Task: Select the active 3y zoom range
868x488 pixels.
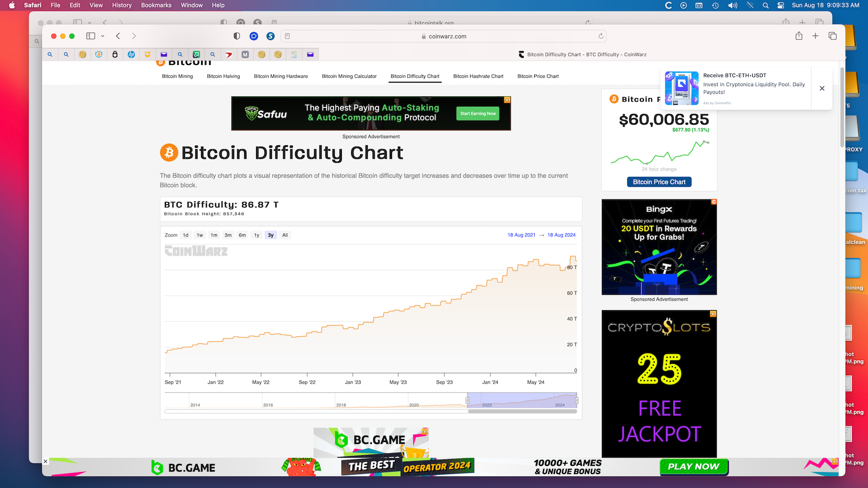Action: pos(271,235)
